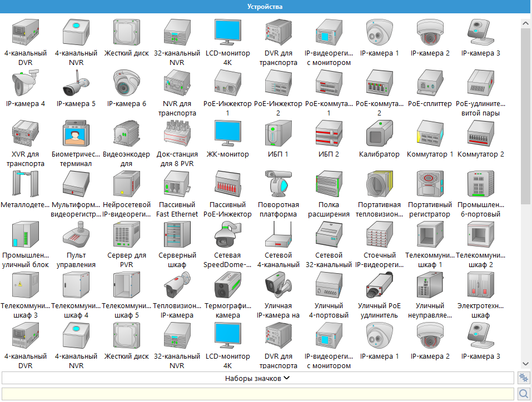Select the Полка расширения icon
Image resolution: width=532 pixels, height=402 pixels.
point(329,184)
